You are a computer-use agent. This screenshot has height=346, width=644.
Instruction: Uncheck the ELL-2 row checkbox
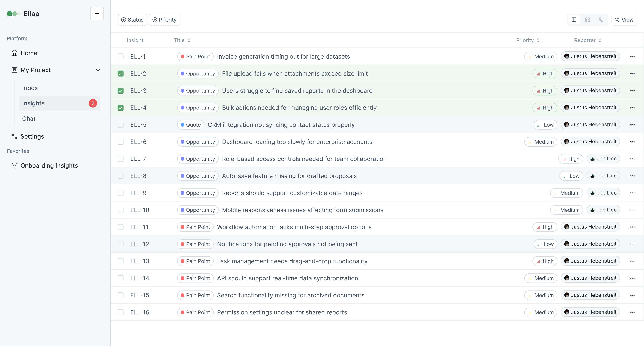point(121,73)
